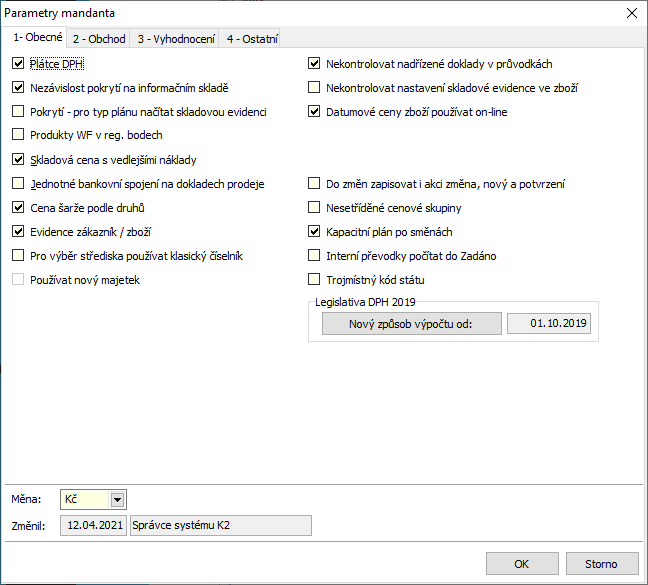
Task: Open the 3 - Vyhodnocení tab
Action: tap(176, 39)
